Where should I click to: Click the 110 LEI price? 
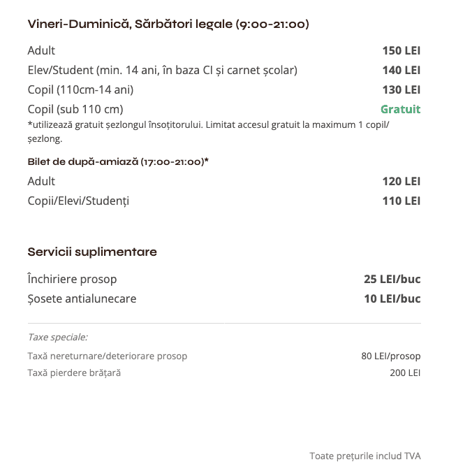[401, 201]
